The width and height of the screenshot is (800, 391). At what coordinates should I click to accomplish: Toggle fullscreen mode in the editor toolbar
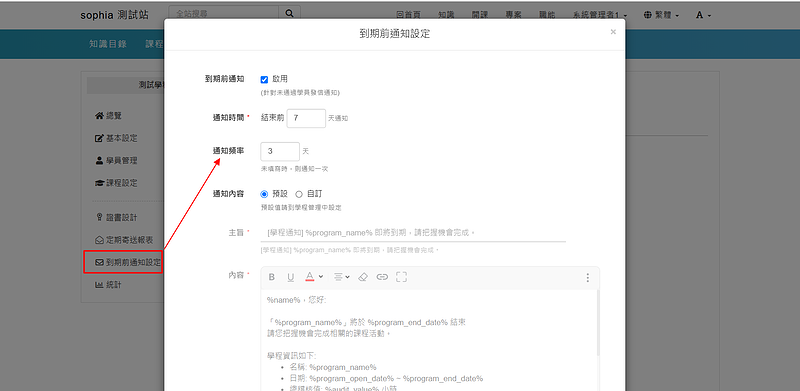pos(402,277)
